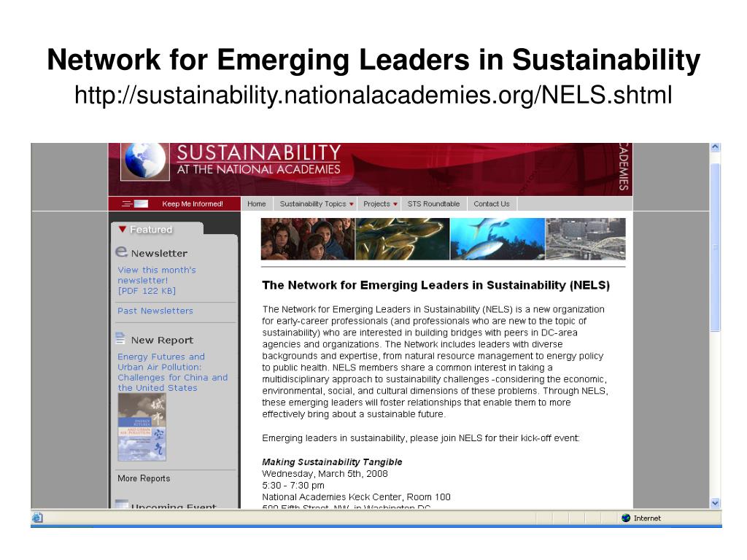Viewport: 747px width, 560px height.
Task: Click the Internet zone globe icon in status bar
Action: (x=626, y=518)
